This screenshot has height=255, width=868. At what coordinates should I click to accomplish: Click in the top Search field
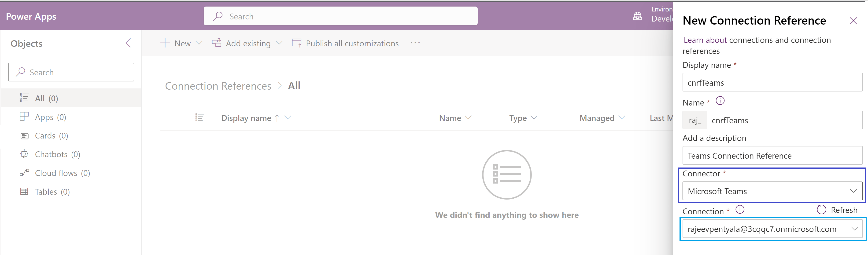point(340,16)
